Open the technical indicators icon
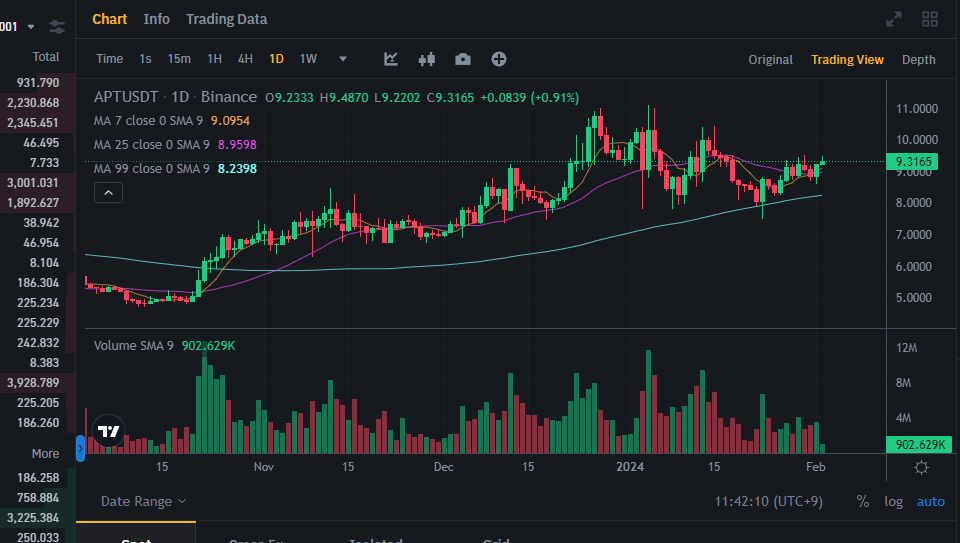This screenshot has width=960, height=543. pos(392,59)
